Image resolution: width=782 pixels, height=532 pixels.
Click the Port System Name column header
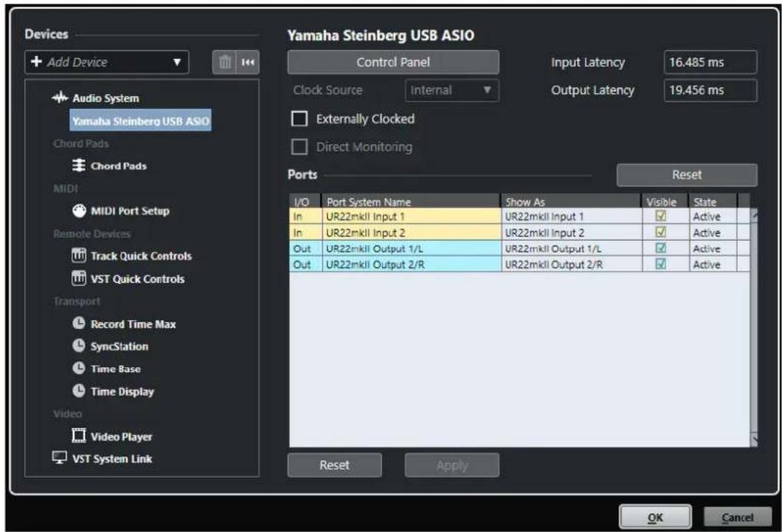pos(410,202)
